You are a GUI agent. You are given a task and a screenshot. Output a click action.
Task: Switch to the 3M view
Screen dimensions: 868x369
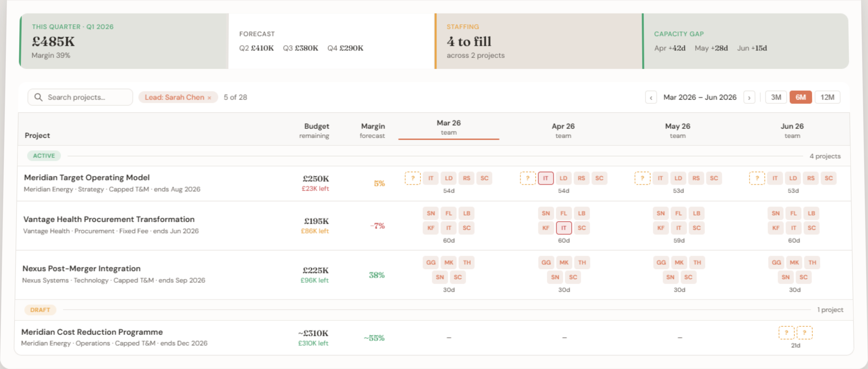click(776, 97)
